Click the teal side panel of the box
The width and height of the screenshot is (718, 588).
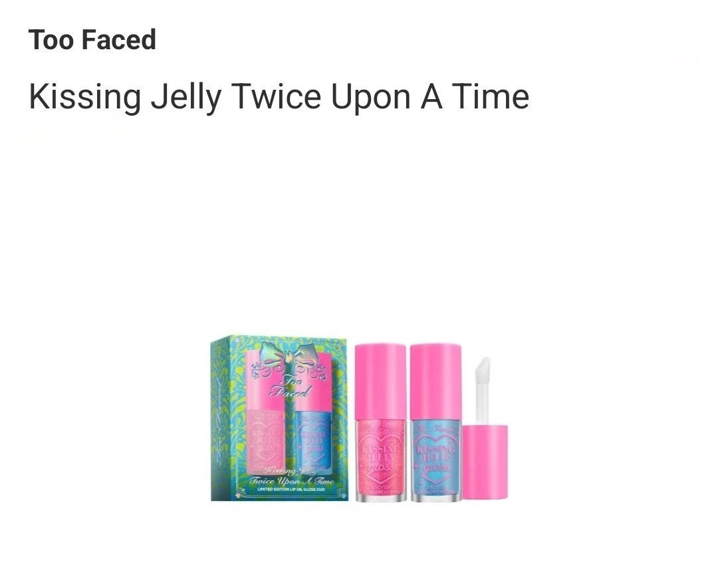click(221, 418)
